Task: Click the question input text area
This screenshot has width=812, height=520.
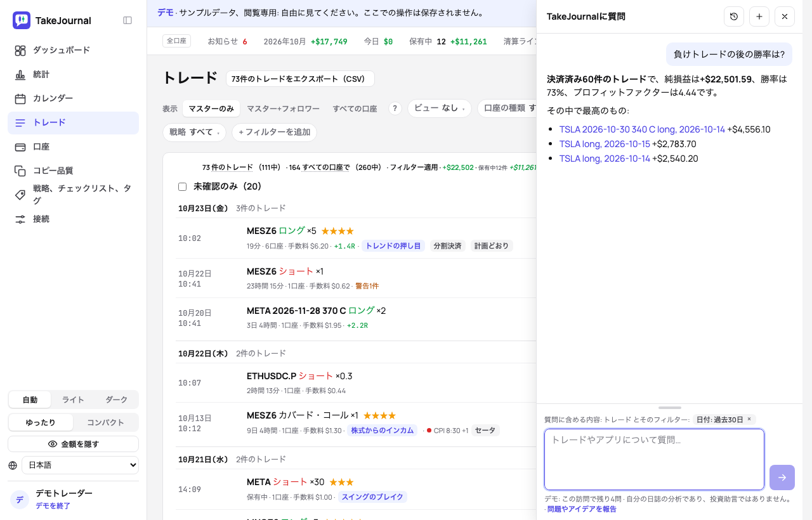Action: click(x=654, y=460)
